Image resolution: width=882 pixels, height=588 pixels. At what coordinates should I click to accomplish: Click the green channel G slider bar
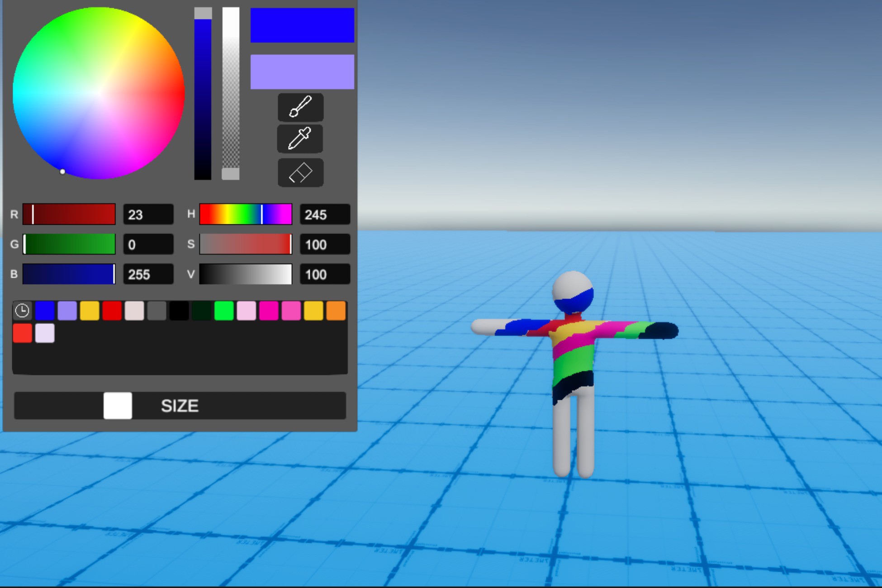coord(69,244)
